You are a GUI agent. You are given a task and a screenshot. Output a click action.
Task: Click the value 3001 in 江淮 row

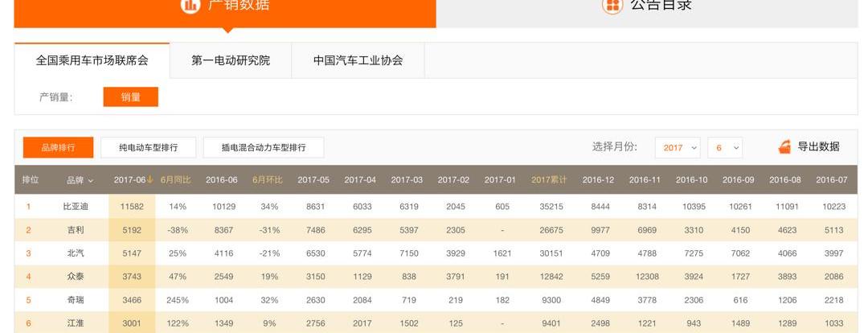(132, 323)
